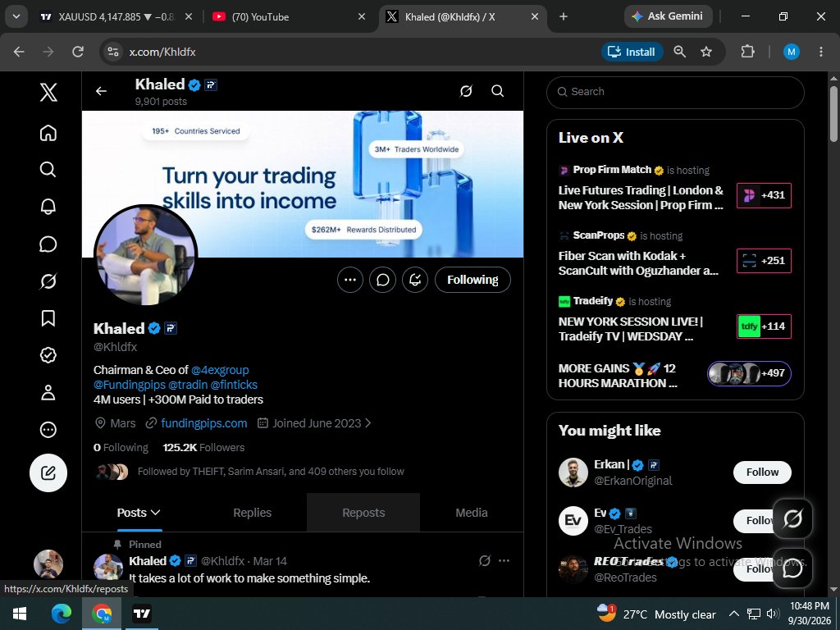The height and width of the screenshot is (630, 840).
Task: Visit fundingpips.com website link
Action: pyautogui.click(x=204, y=423)
